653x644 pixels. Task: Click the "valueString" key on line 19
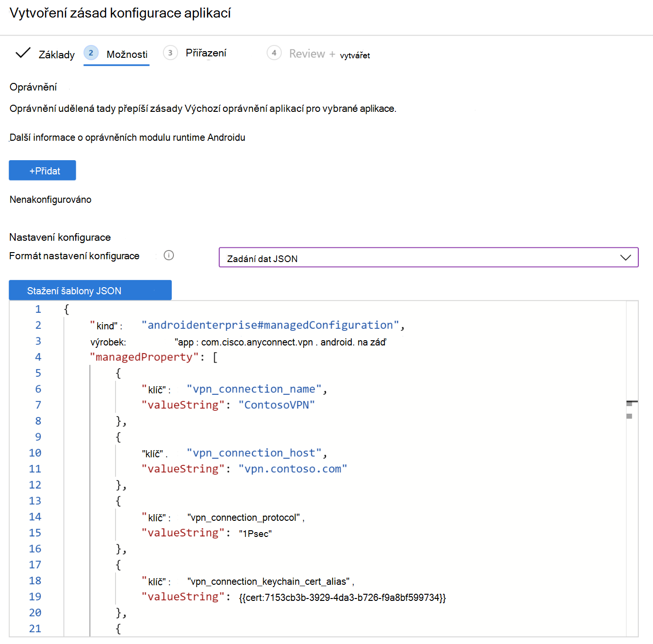point(183,597)
